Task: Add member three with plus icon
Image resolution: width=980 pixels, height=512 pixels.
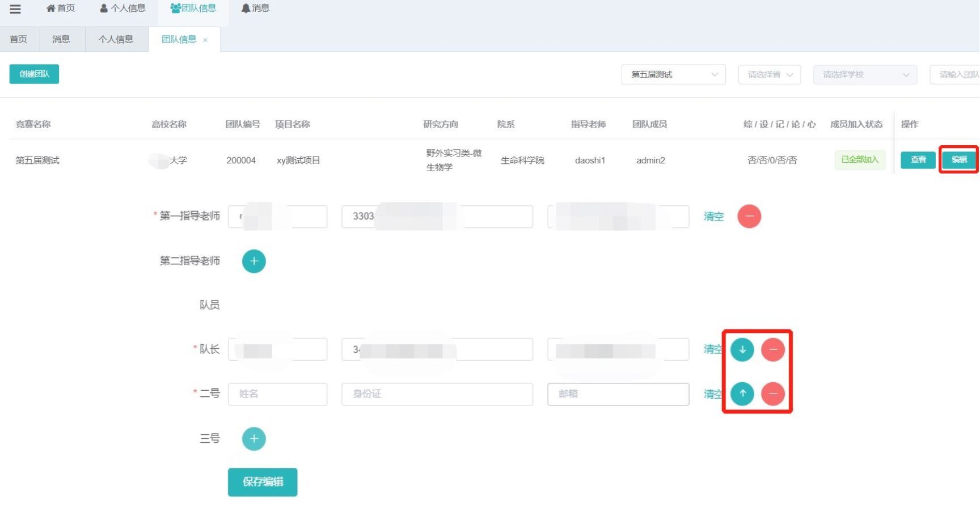Action: [x=254, y=439]
